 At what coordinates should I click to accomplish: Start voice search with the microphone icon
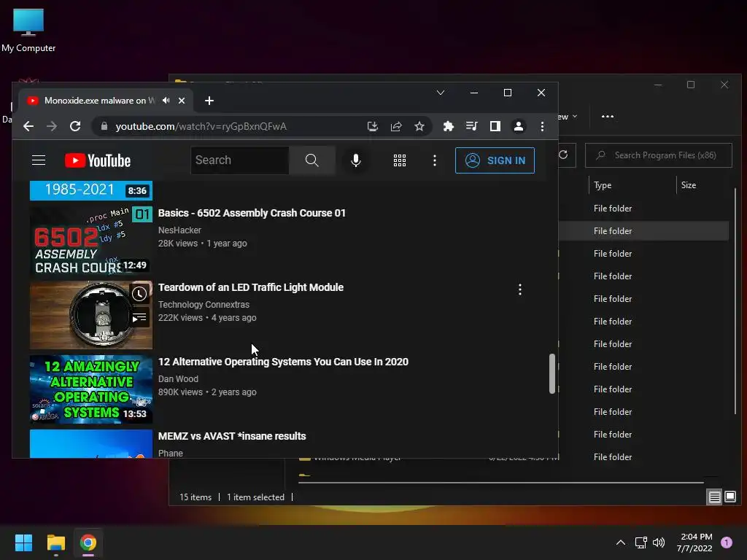coord(355,160)
